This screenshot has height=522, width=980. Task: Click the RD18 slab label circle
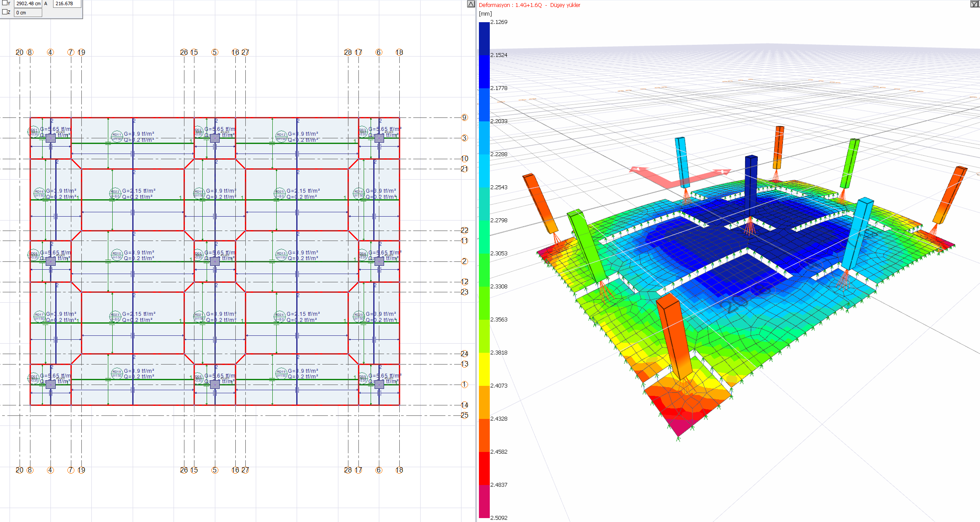[117, 373]
